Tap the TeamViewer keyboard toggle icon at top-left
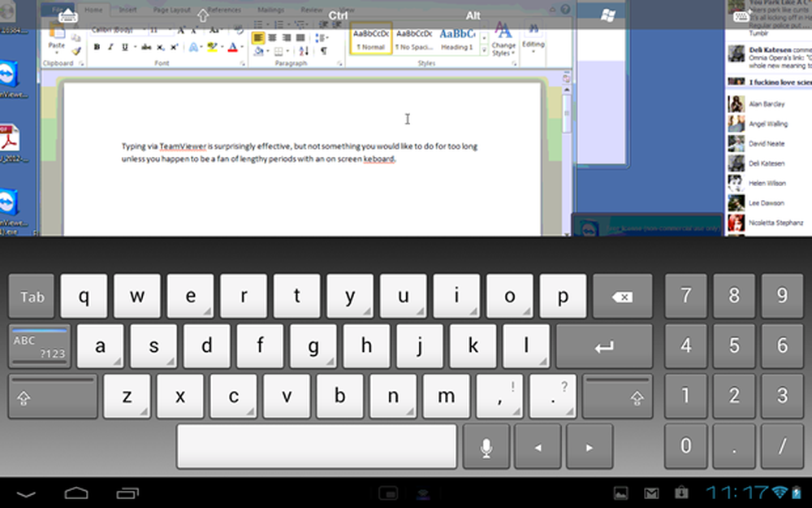 pyautogui.click(x=68, y=16)
